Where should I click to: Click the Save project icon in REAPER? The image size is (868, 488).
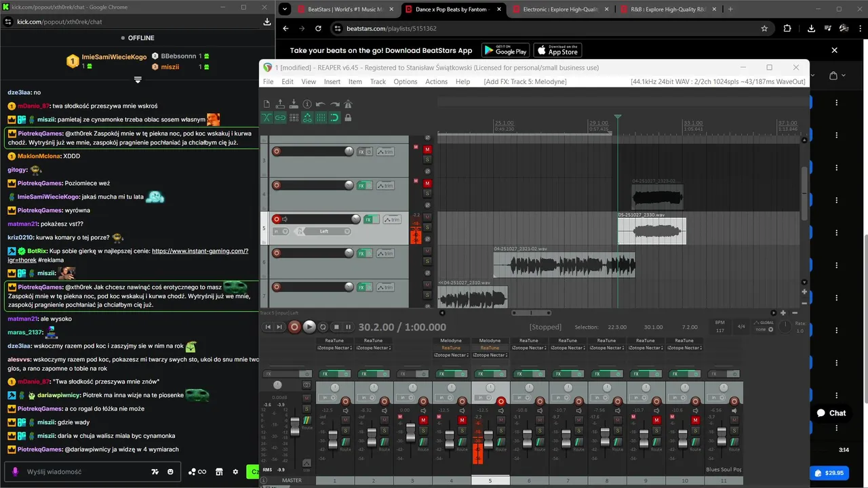[294, 104]
